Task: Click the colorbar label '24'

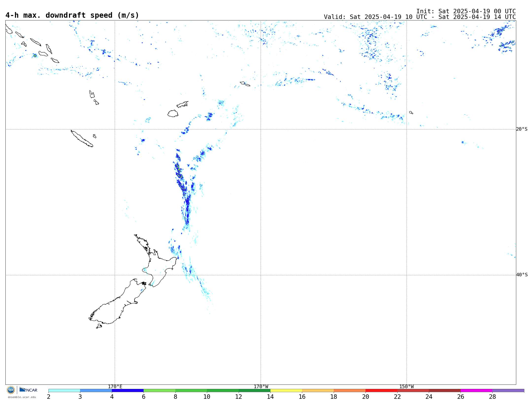Action: [429, 397]
